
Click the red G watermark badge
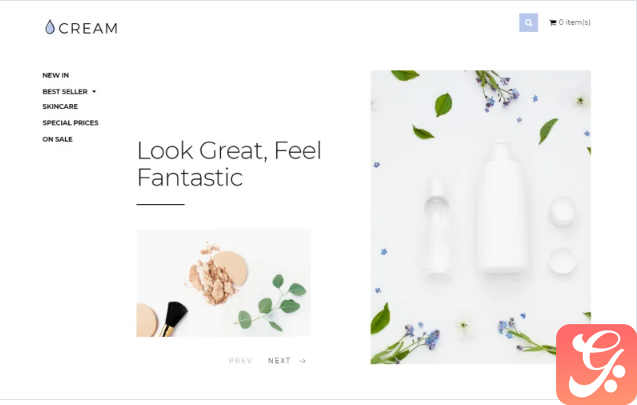596,364
